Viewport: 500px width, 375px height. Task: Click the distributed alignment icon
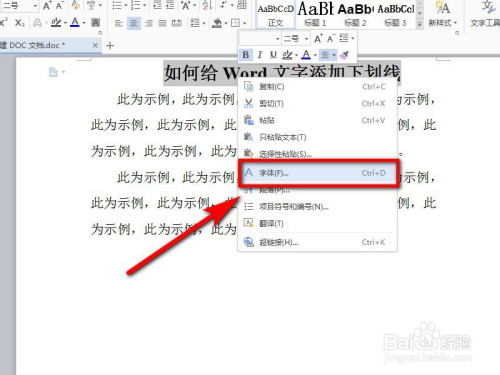(x=176, y=23)
